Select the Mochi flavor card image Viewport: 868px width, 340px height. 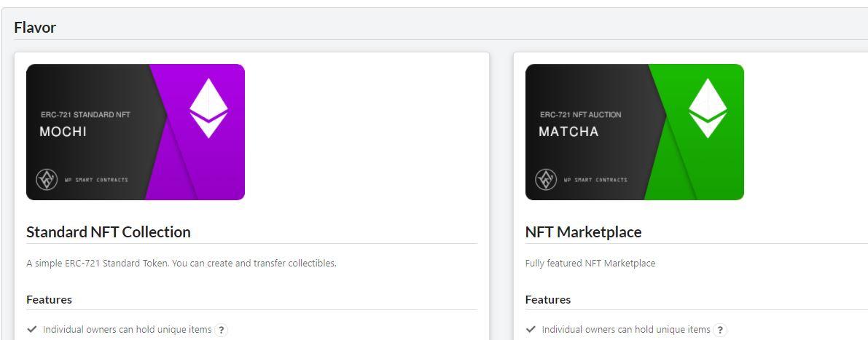tap(136, 132)
